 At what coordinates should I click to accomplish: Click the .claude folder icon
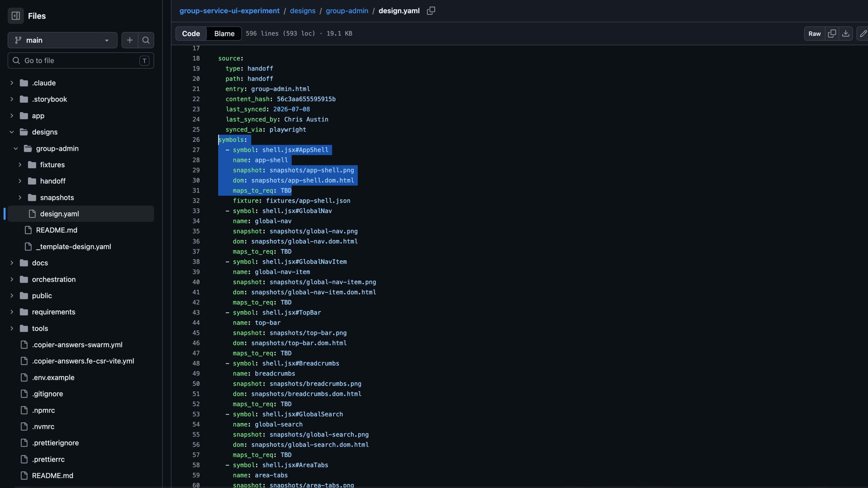[x=24, y=83]
